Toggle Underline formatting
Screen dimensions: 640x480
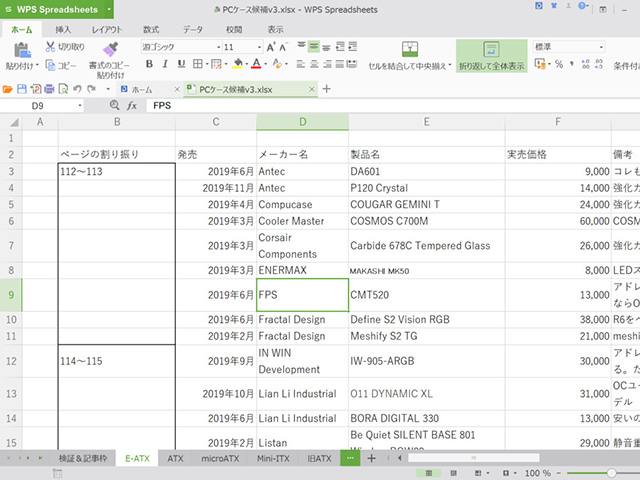[x=182, y=64]
